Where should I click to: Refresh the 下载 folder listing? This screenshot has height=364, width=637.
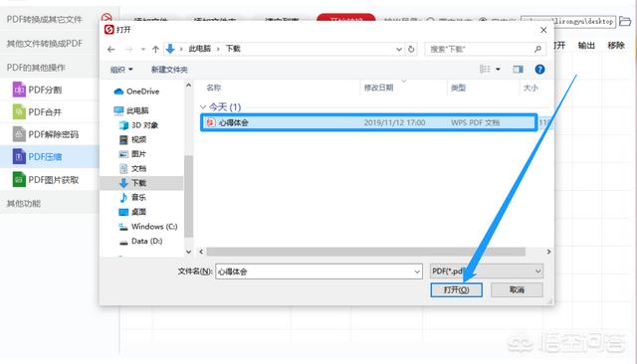(x=411, y=49)
